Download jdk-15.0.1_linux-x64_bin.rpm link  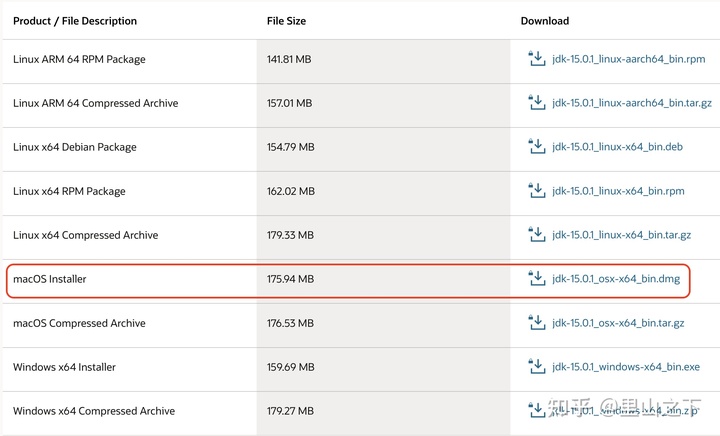(618, 191)
